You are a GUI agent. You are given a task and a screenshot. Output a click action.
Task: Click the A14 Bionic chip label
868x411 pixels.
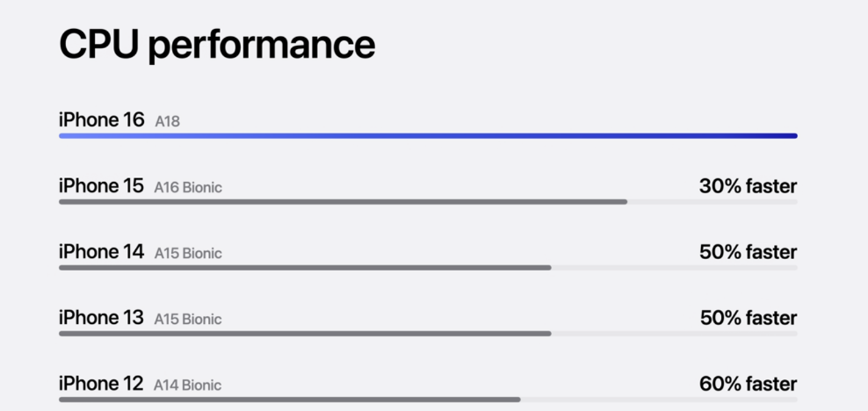click(x=188, y=385)
